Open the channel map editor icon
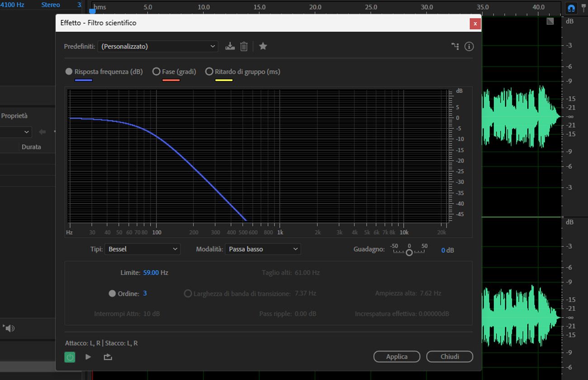The height and width of the screenshot is (380, 588). [x=455, y=46]
